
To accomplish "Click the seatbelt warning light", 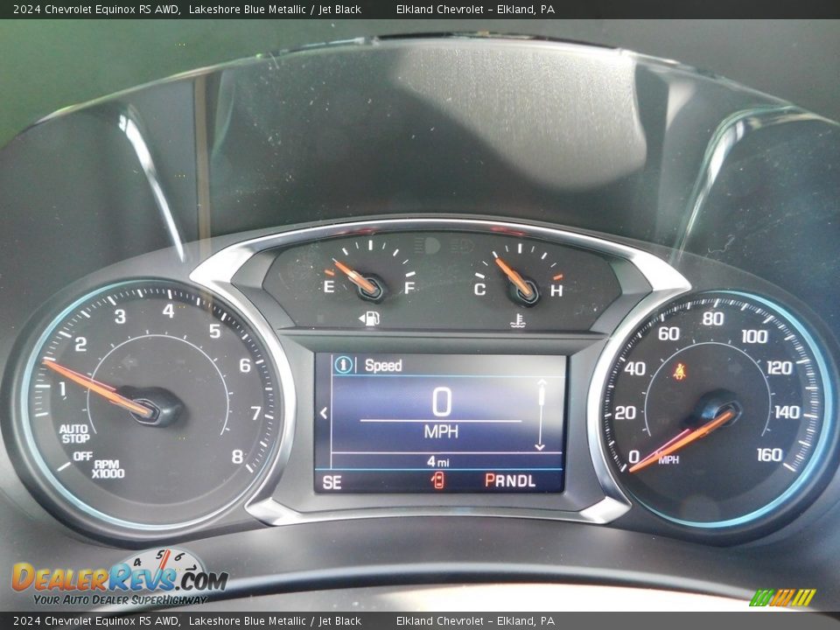I will (x=680, y=371).
